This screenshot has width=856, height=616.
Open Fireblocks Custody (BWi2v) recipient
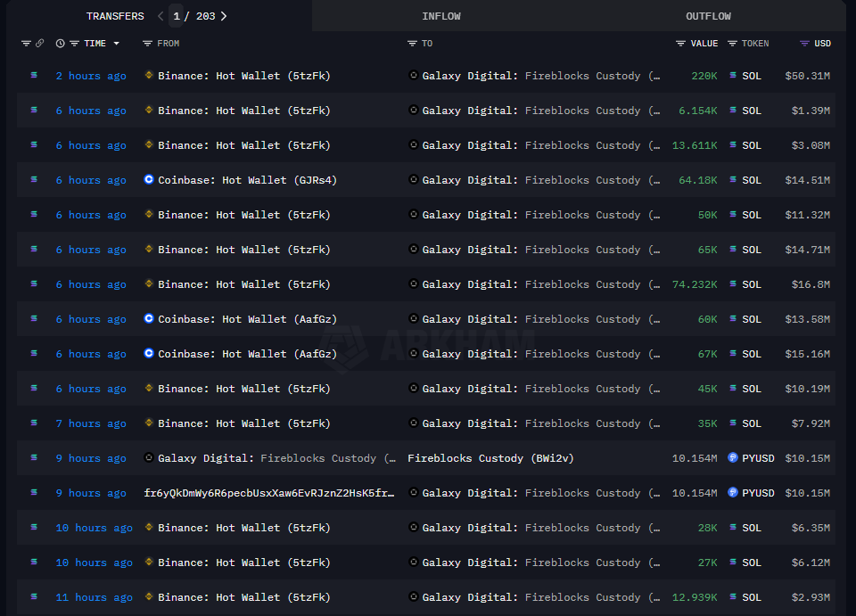point(490,458)
